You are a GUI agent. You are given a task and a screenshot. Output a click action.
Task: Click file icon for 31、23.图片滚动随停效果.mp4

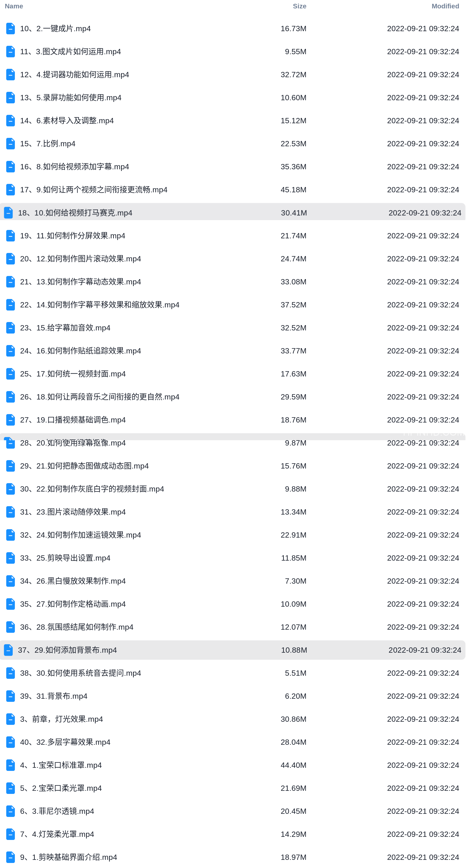11,512
